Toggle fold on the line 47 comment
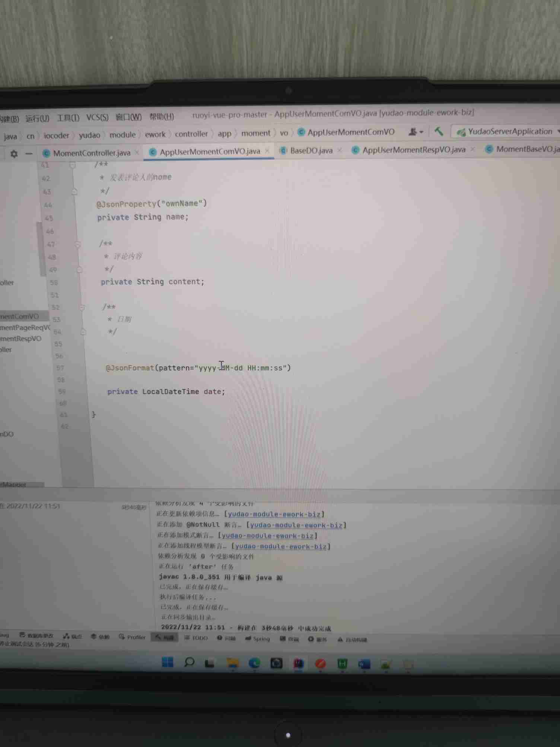Viewport: 560px width, 747px height. point(78,245)
